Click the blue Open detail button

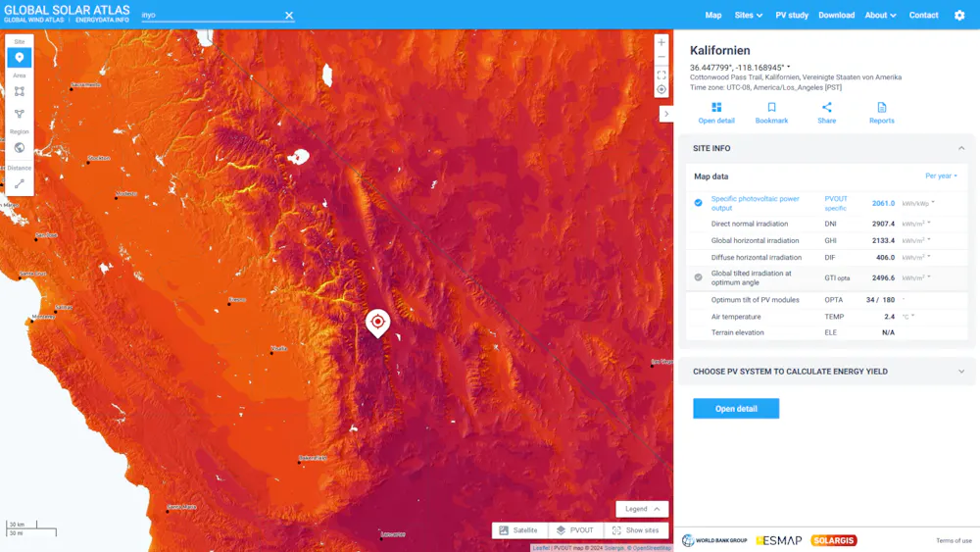point(736,408)
